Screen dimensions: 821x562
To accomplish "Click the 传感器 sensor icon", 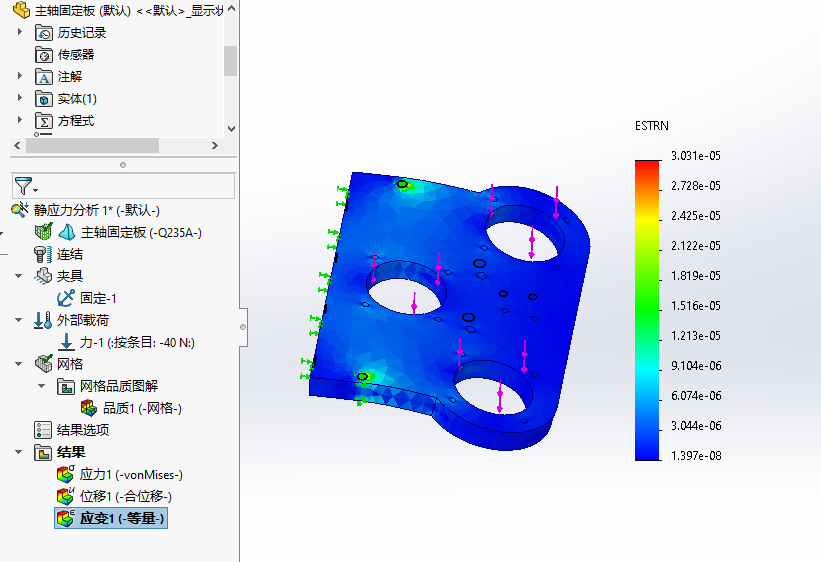I will point(44,55).
